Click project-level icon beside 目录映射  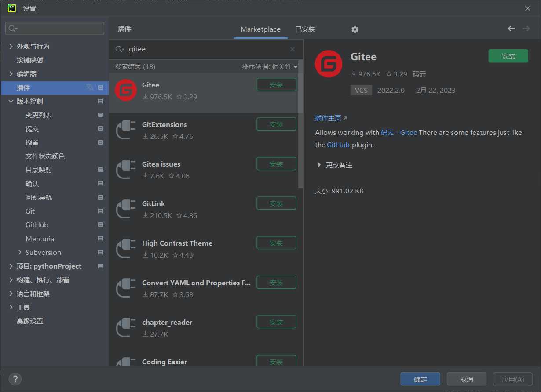(x=100, y=170)
